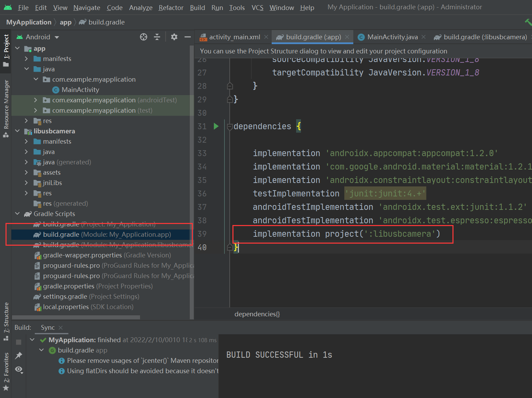Viewport: 532px width, 398px height.
Task: Collapse the Gradle Scripts node
Action: [x=17, y=214]
